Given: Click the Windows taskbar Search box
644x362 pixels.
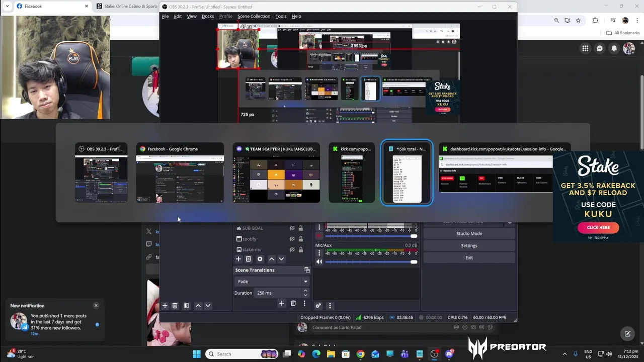Looking at the screenshot, I should pos(243,354).
